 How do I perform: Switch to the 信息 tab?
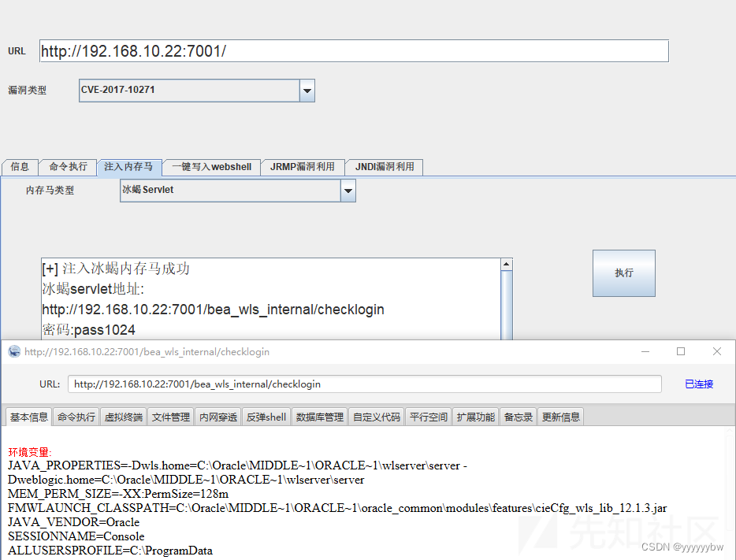(x=20, y=167)
